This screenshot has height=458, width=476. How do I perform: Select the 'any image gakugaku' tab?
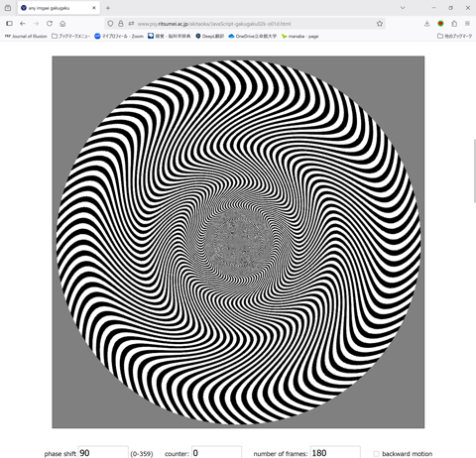(x=59, y=8)
